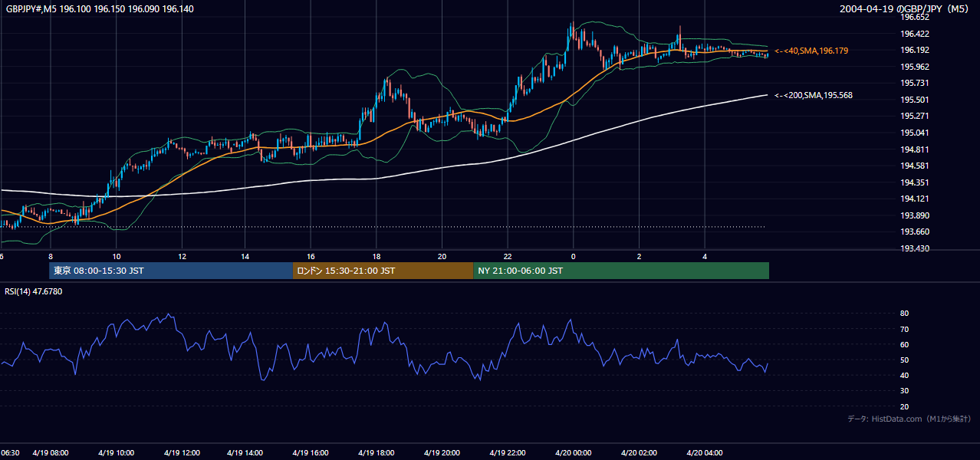This screenshot has height=460, width=980.
Task: Click RSI scale value 30
Action: pos(904,391)
